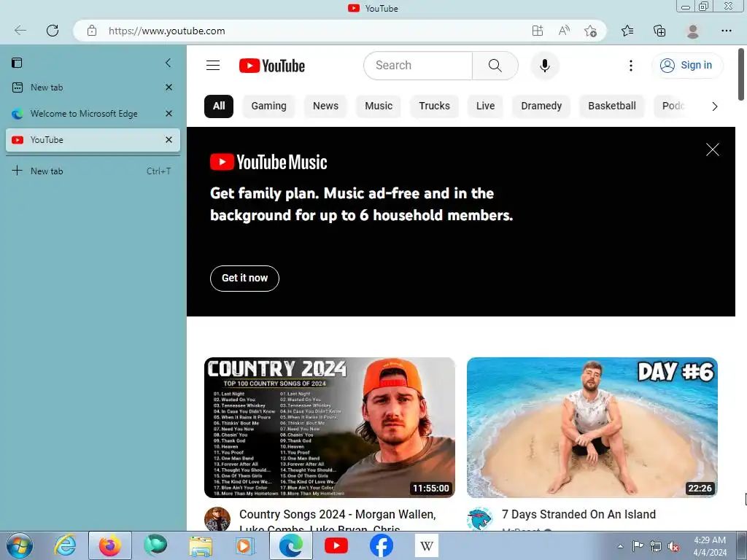The height and width of the screenshot is (560, 747).
Task: Open the YouTube taskbar shortcut
Action: point(336,545)
